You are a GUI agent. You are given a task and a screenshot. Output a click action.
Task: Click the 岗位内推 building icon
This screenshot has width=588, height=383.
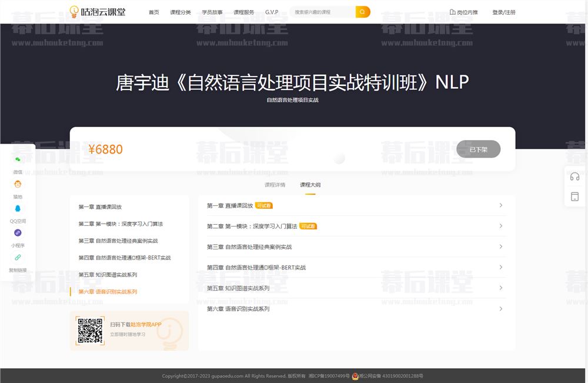click(453, 12)
